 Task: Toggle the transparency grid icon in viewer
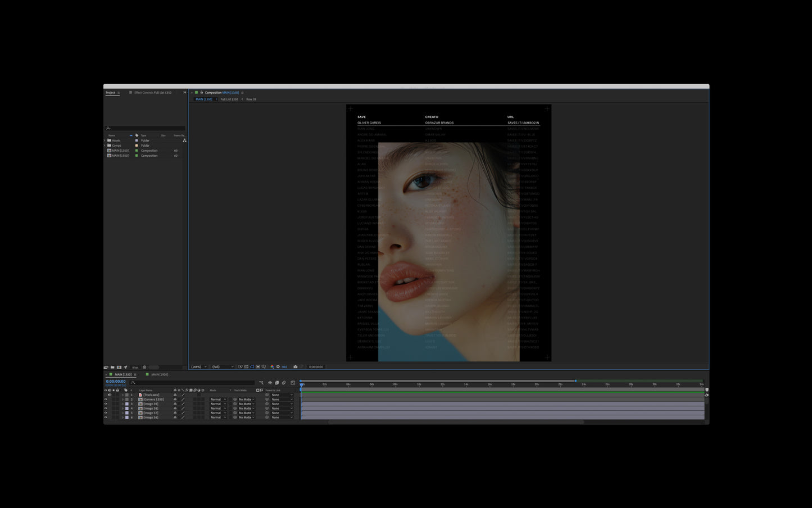[246, 366]
